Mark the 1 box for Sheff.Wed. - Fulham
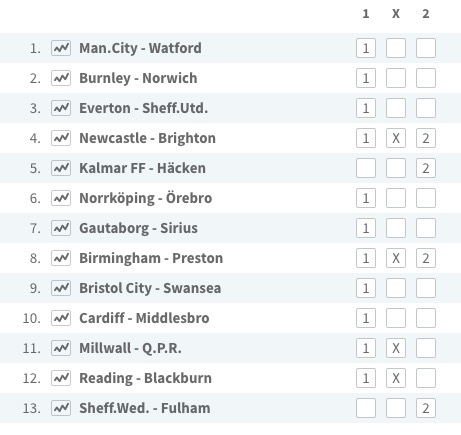This screenshot has height=435, width=461. 366,408
